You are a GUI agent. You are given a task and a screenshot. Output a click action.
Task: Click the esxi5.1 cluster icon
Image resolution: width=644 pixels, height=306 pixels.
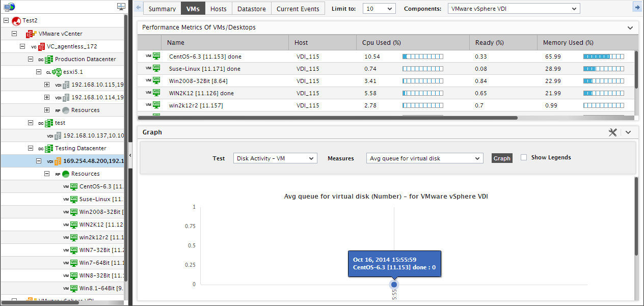57,72
